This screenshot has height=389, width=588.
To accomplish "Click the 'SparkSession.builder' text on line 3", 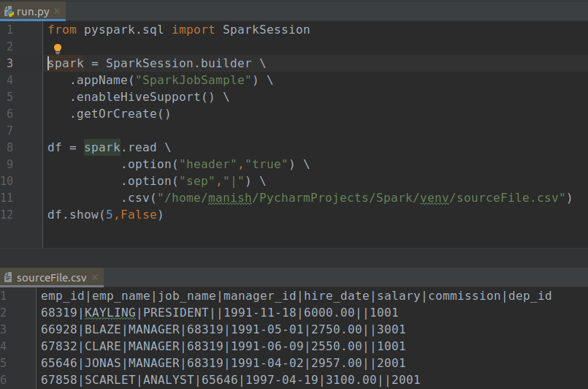I will 178,63.
